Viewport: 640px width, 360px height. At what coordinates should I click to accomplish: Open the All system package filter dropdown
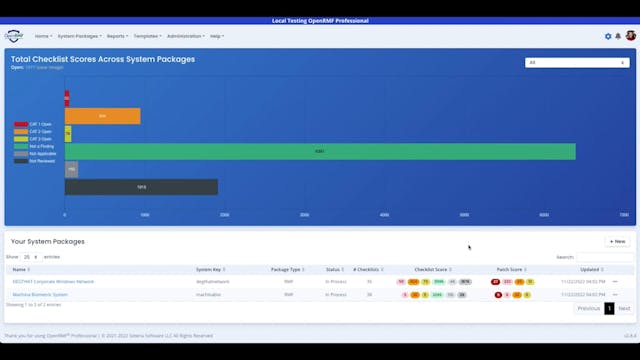click(577, 62)
